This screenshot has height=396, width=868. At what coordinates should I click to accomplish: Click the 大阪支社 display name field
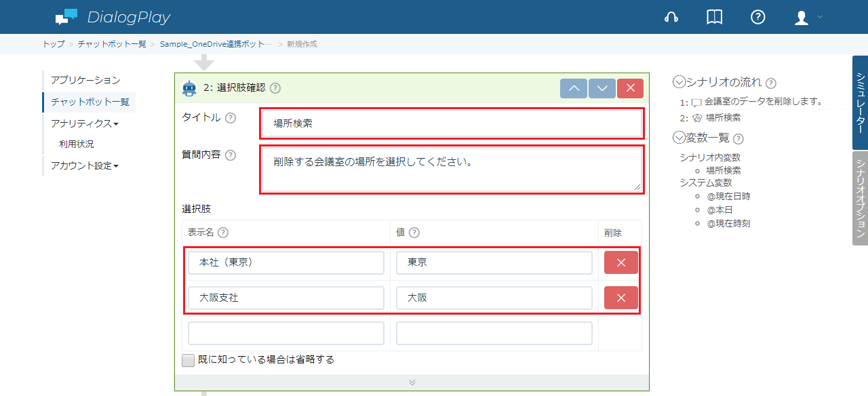pyautogui.click(x=286, y=298)
